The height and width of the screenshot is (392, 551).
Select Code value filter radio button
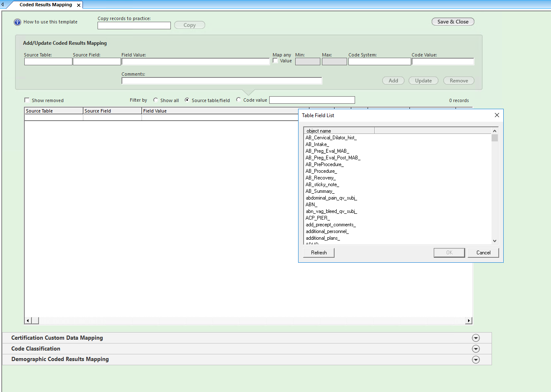pos(238,100)
